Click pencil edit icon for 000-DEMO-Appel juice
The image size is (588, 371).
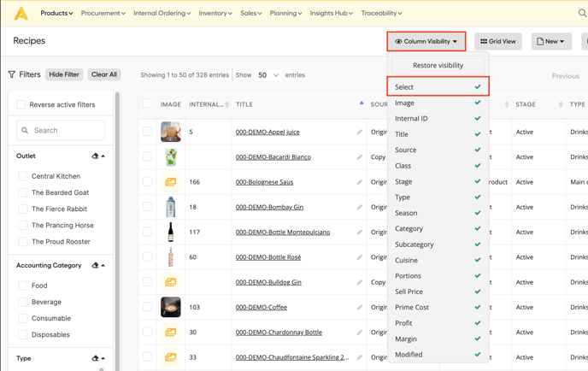pyautogui.click(x=360, y=132)
